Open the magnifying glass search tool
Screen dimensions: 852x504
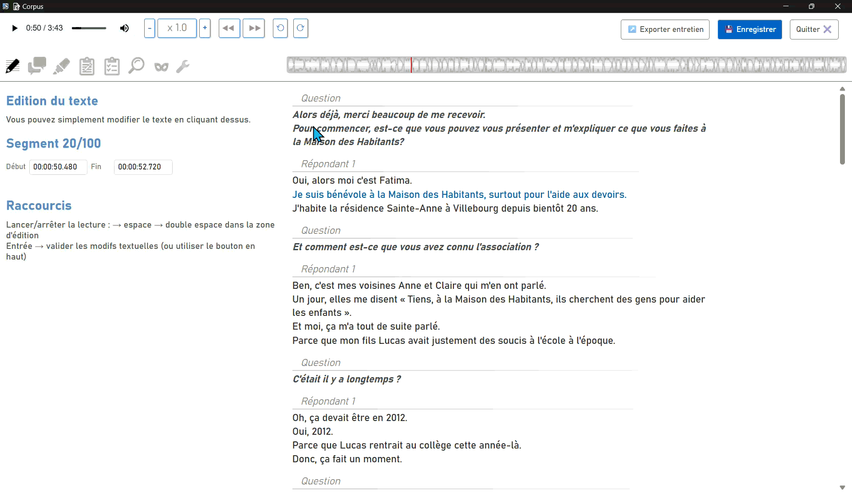click(x=136, y=66)
